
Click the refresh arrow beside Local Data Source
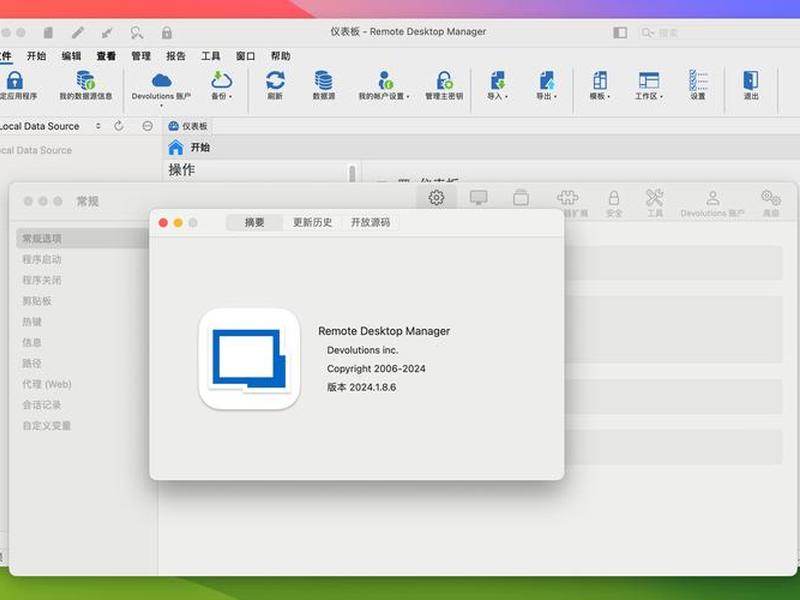coord(119,126)
